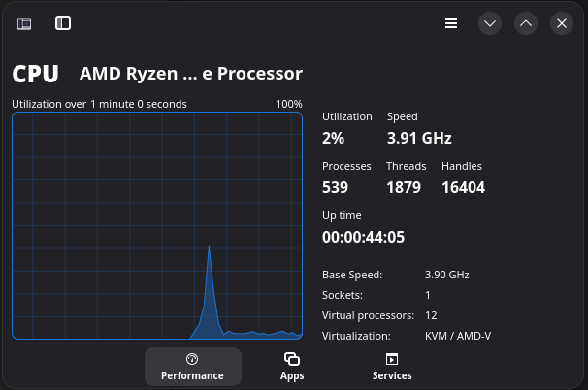
Task: Click the 1879 threads value
Action: [404, 187]
